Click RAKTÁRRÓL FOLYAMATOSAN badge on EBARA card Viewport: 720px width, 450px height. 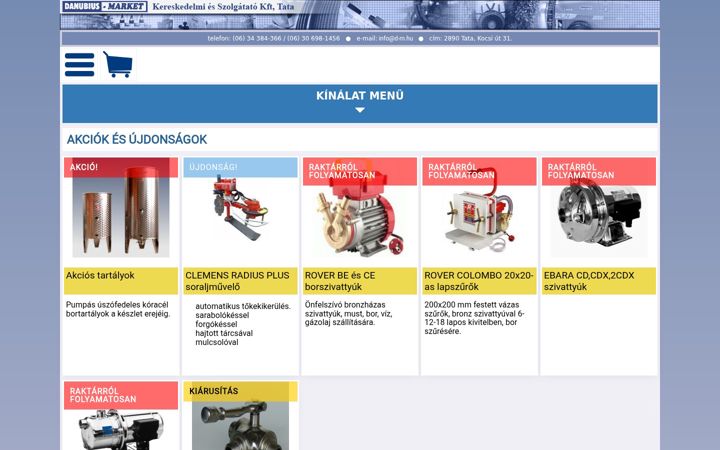(599, 171)
